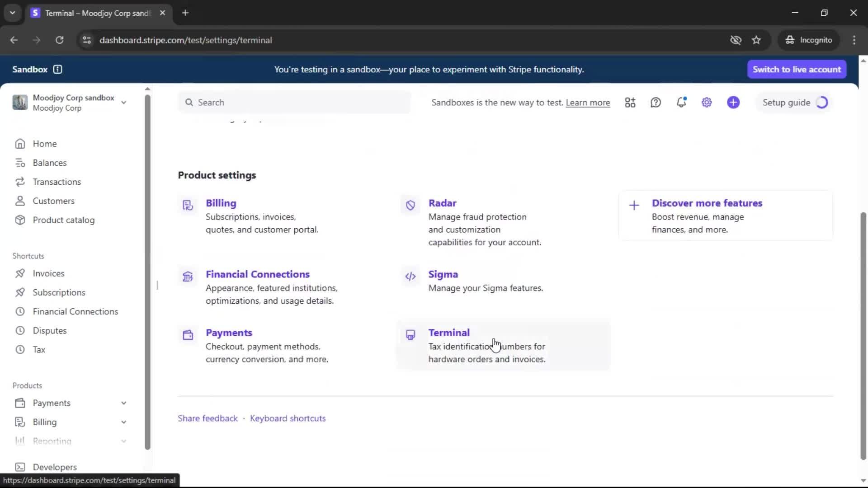
Task: Open Transactions from the sidebar
Action: [x=57, y=182]
